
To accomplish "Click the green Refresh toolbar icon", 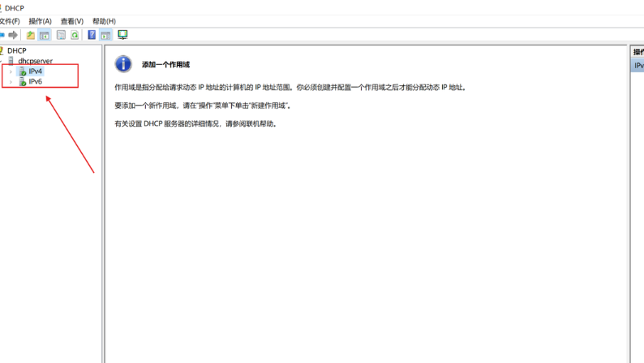I will click(x=75, y=35).
